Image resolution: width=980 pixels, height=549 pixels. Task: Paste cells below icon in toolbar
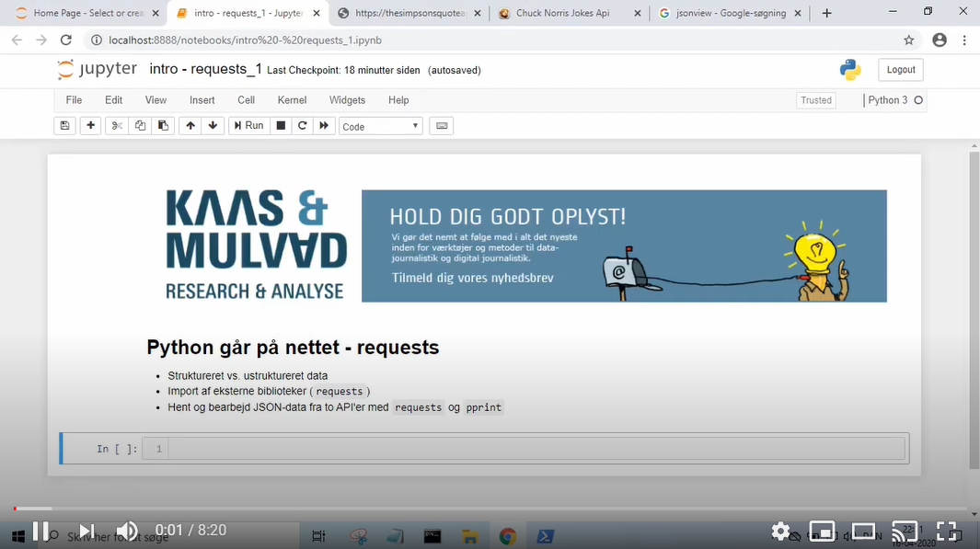click(x=163, y=126)
